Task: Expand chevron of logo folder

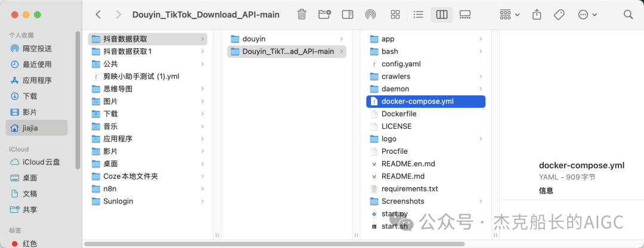Action: coord(481,139)
